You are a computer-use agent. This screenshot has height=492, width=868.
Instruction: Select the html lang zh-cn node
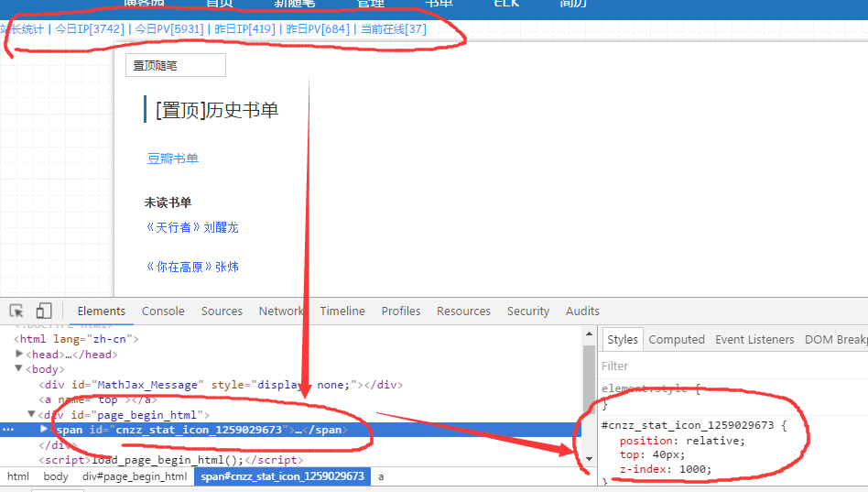pyautogui.click(x=76, y=338)
